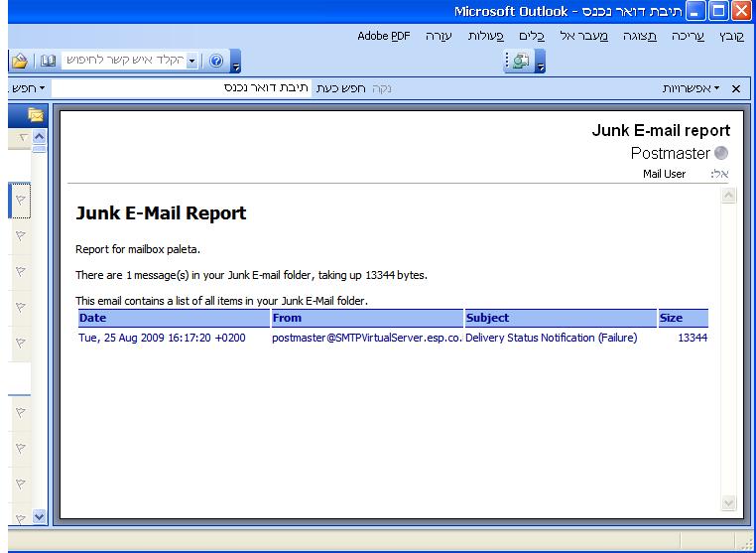The width and height of the screenshot is (756, 553).
Task: Open the פעולות (Actions) menu
Action: 486,36
